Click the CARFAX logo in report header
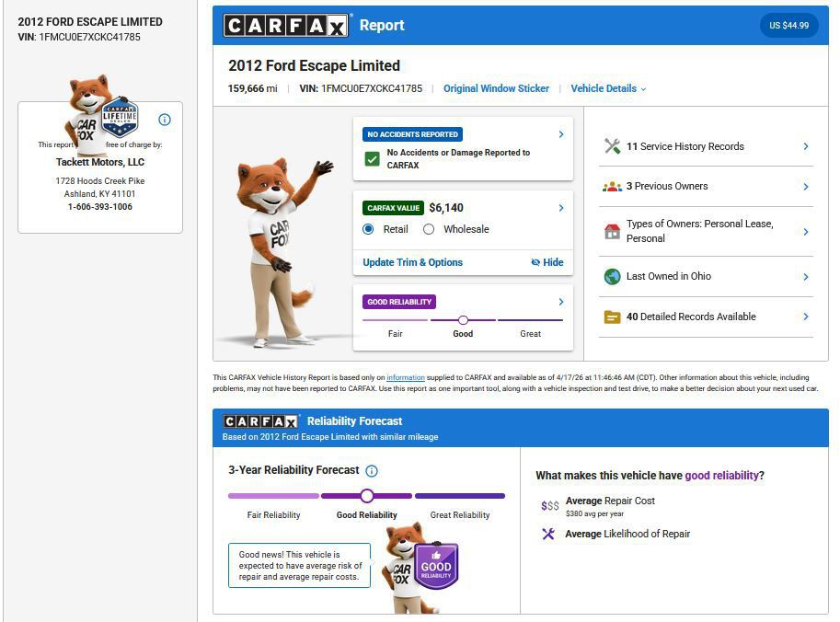840x622 pixels. [x=285, y=25]
